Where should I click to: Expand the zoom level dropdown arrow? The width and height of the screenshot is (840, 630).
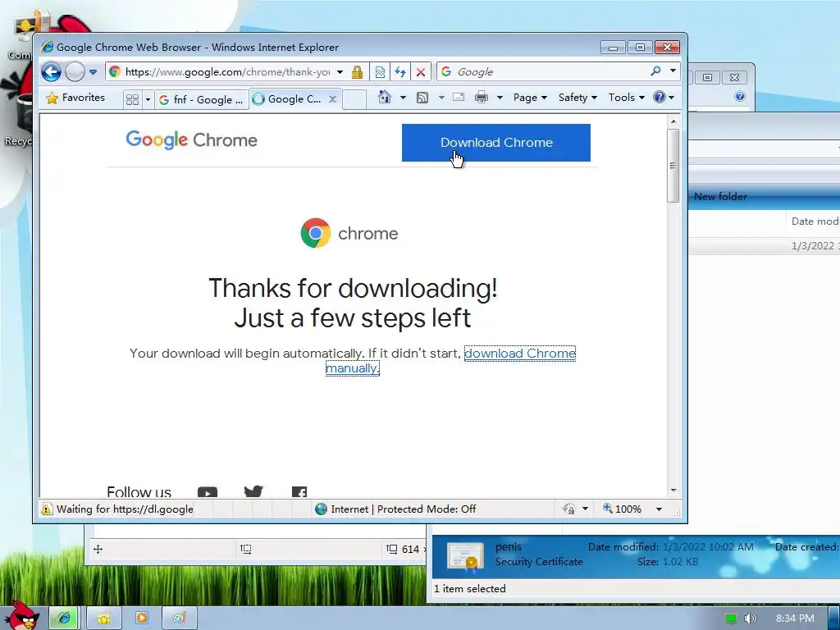(660, 509)
